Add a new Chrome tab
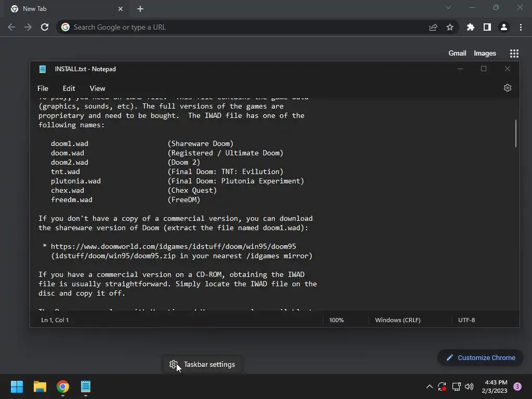The width and height of the screenshot is (532, 399). point(140,9)
